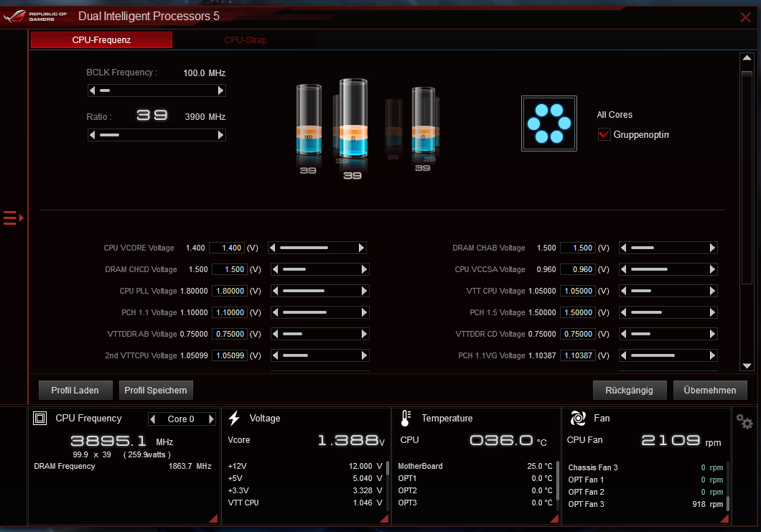The image size is (761, 532).
Task: Click the Rückgängig button
Action: (630, 391)
